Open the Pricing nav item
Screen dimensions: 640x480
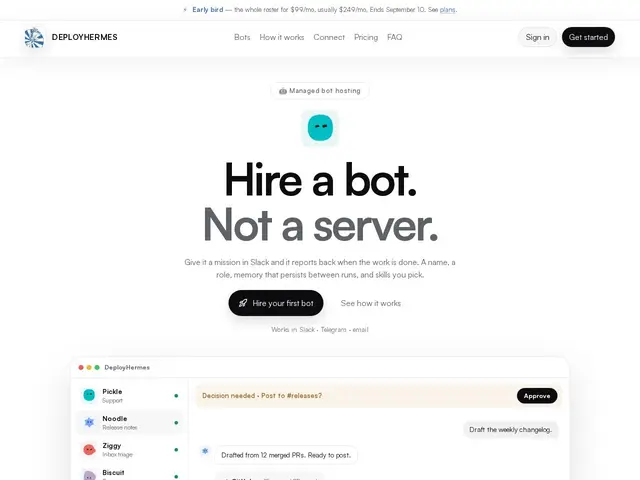click(366, 37)
